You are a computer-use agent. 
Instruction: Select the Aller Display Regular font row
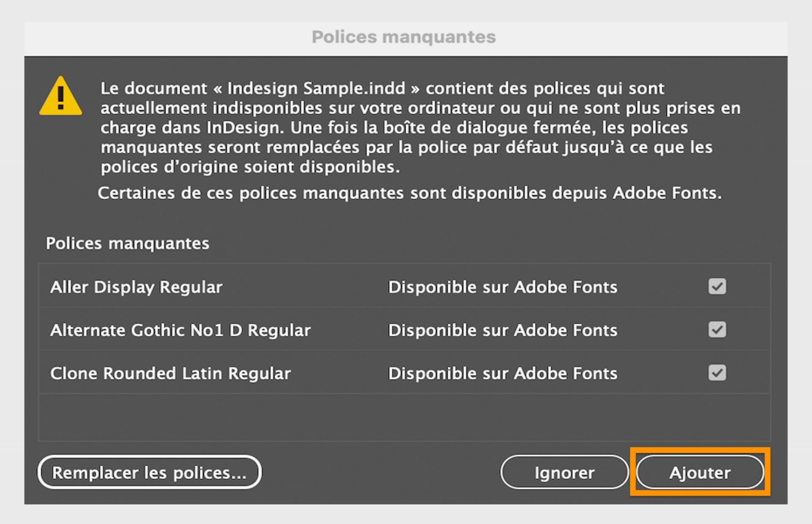click(136, 287)
